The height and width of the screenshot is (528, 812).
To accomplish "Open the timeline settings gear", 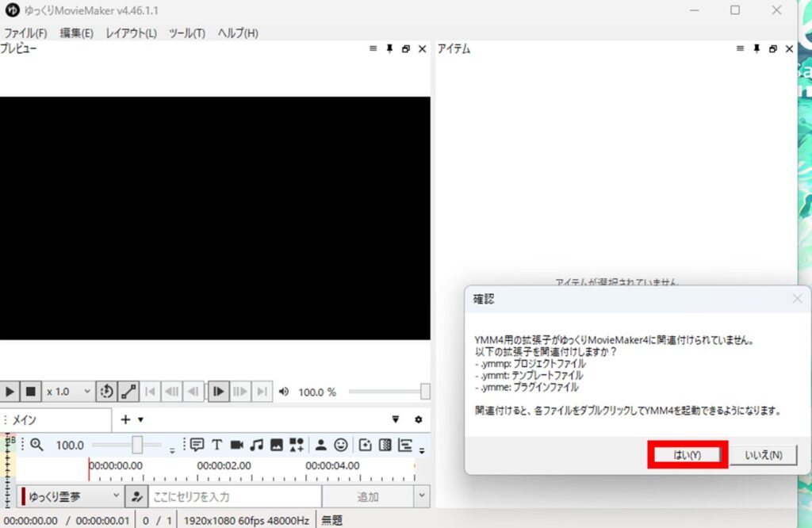I will coord(419,419).
